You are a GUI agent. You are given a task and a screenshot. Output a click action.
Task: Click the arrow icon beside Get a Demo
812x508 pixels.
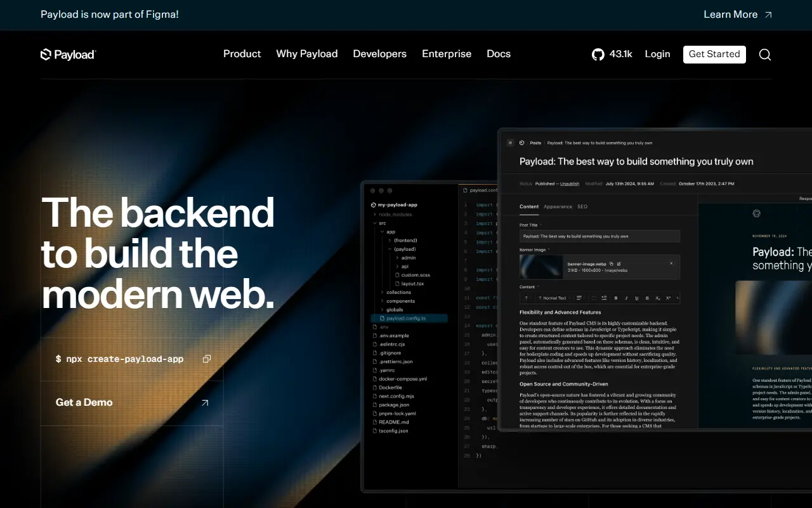[204, 403]
